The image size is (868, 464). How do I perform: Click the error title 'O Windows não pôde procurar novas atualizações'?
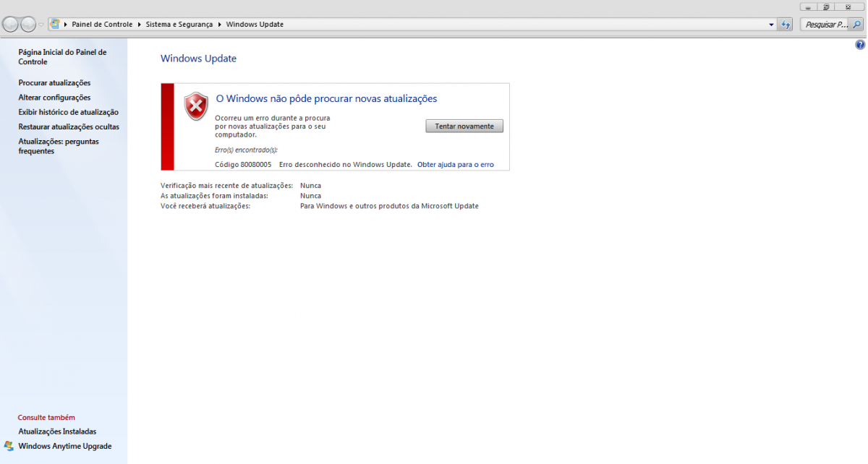point(327,99)
